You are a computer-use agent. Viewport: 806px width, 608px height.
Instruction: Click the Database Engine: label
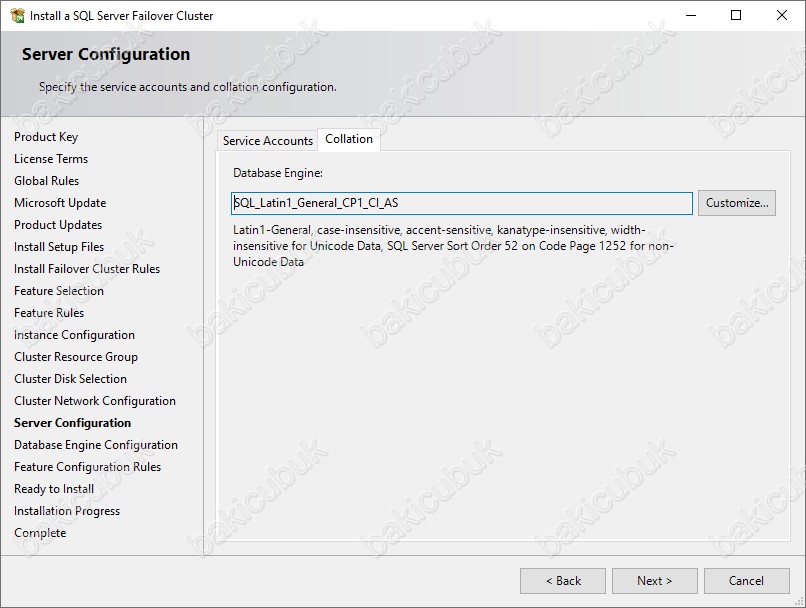278,173
